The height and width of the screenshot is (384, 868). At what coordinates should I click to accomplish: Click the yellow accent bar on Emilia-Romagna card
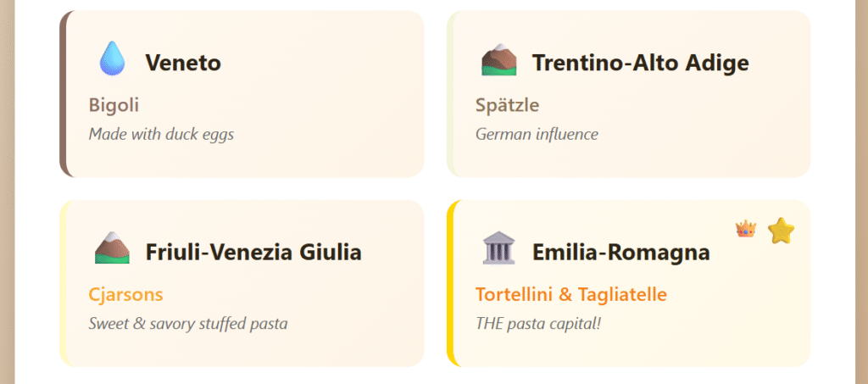pos(451,283)
